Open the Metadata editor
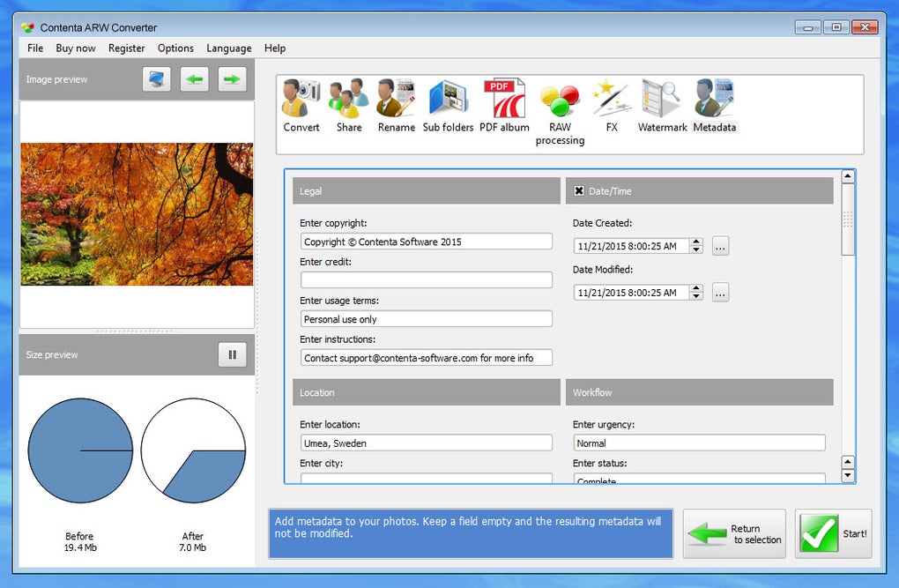This screenshot has width=899, height=588. tap(714, 104)
